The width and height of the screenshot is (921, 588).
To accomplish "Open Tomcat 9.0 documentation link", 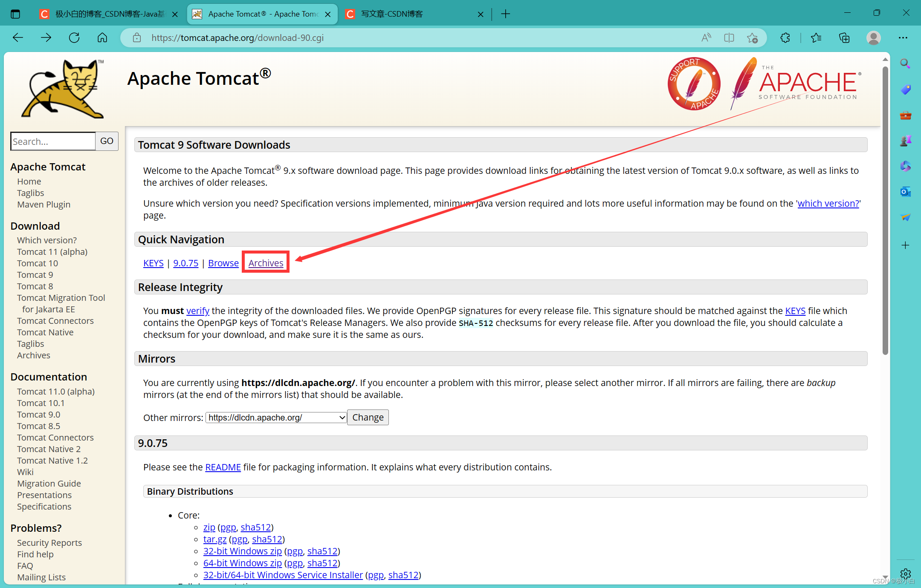I will point(39,415).
